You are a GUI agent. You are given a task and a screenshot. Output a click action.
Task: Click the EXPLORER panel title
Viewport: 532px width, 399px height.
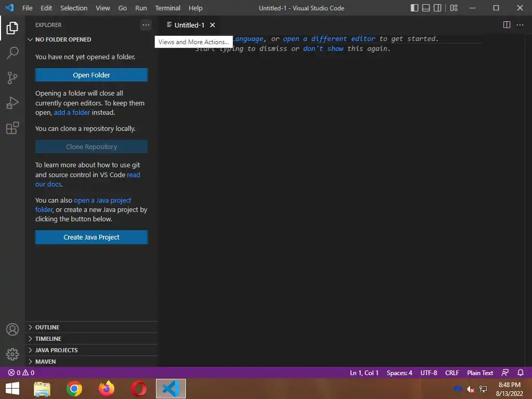[x=48, y=25]
